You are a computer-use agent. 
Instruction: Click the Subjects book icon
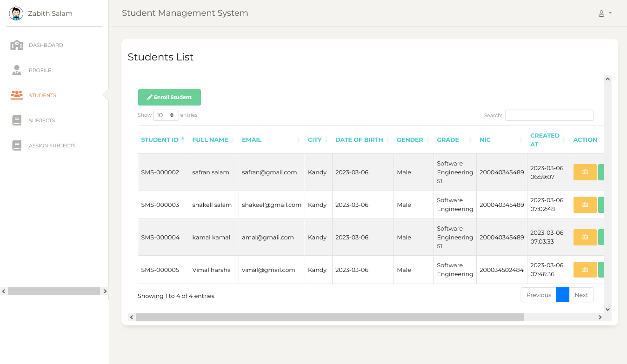(17, 120)
